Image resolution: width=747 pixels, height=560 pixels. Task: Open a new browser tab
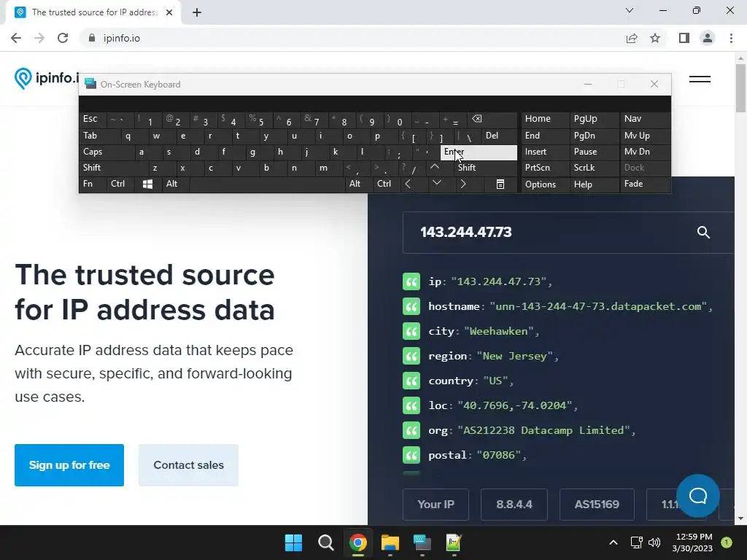(x=197, y=12)
